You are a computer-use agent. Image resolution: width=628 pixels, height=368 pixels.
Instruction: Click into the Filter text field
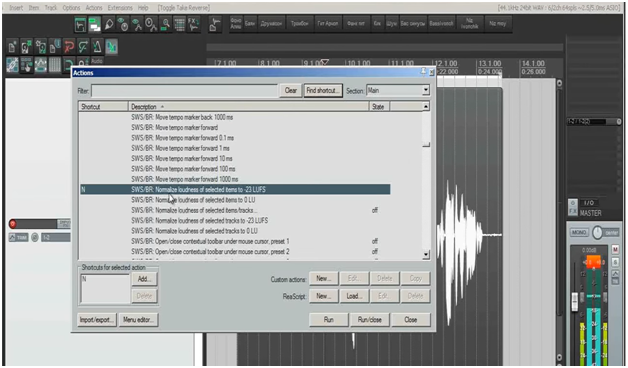coord(185,90)
